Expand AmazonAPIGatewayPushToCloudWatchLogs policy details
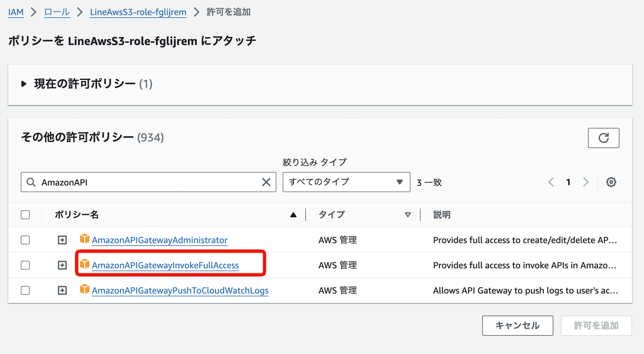 [x=62, y=290]
